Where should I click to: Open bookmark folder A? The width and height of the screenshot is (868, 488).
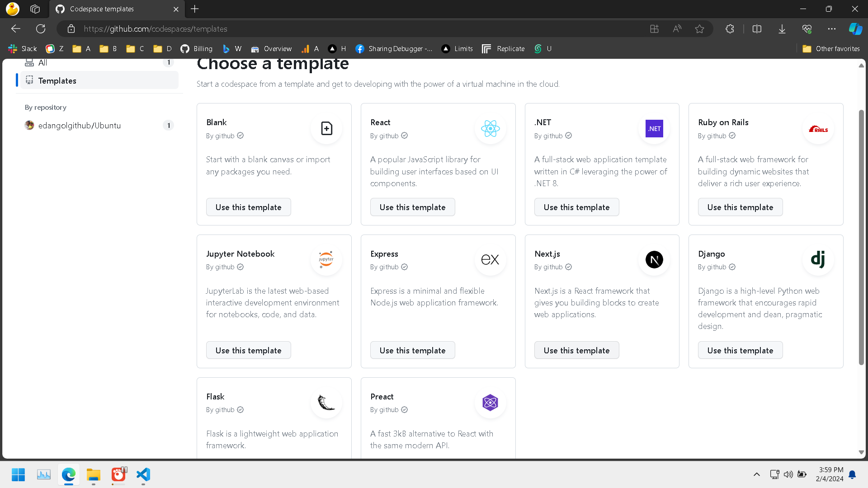(81, 49)
